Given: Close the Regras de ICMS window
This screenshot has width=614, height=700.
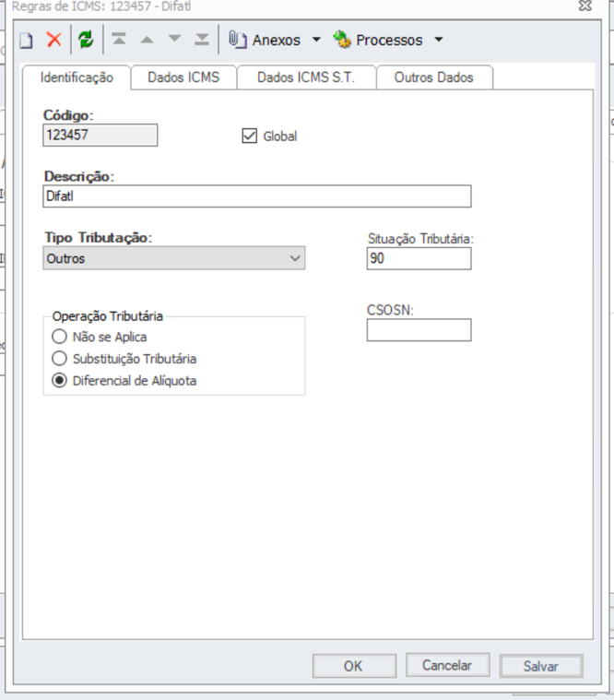Looking at the screenshot, I should click(x=585, y=6).
